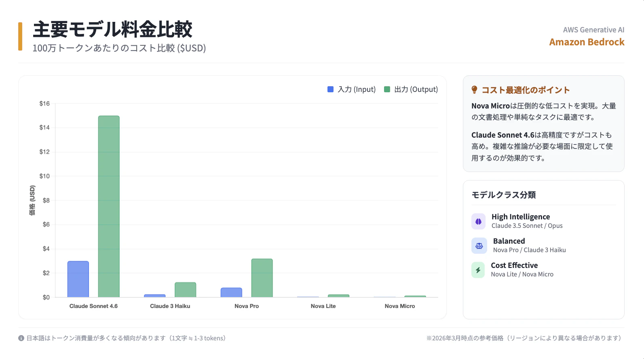Click the $4 y-axis tick label
Image resolution: width=644 pixels, height=359 pixels.
(46, 249)
